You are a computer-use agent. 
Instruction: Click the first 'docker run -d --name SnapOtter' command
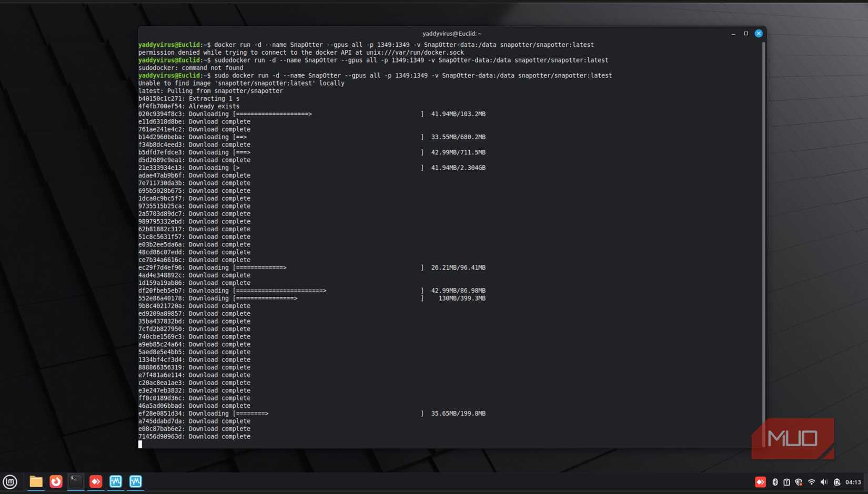[404, 45]
